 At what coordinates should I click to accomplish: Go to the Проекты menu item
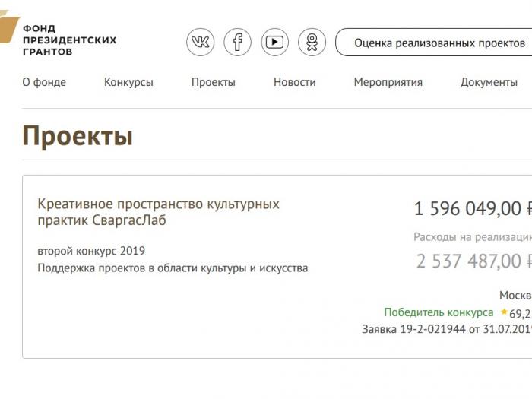point(214,82)
